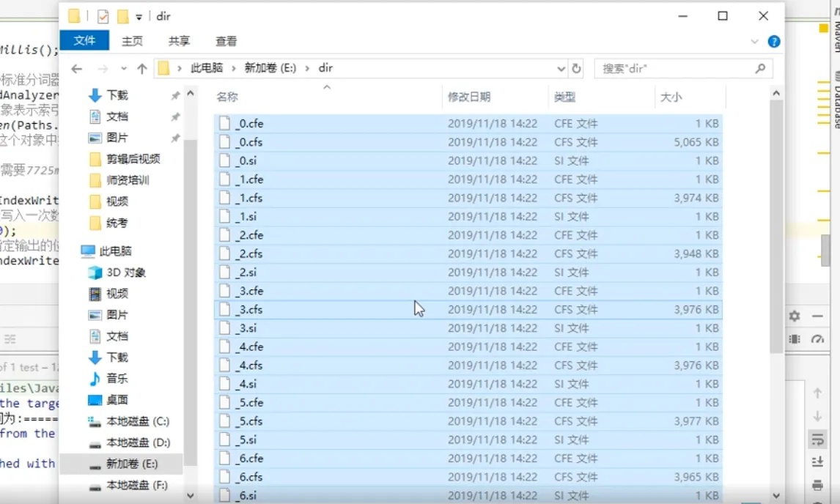
Task: Select 本地磁盘 (C:) drive
Action: pyautogui.click(x=138, y=421)
